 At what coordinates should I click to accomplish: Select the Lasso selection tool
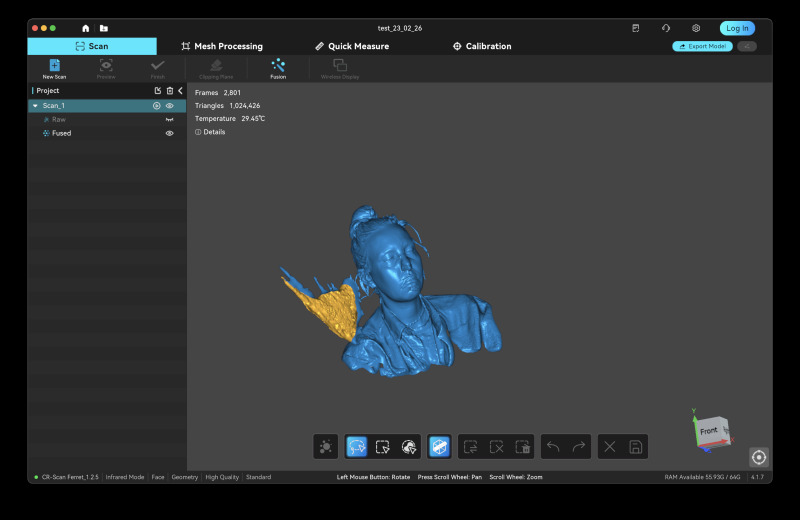click(x=357, y=447)
